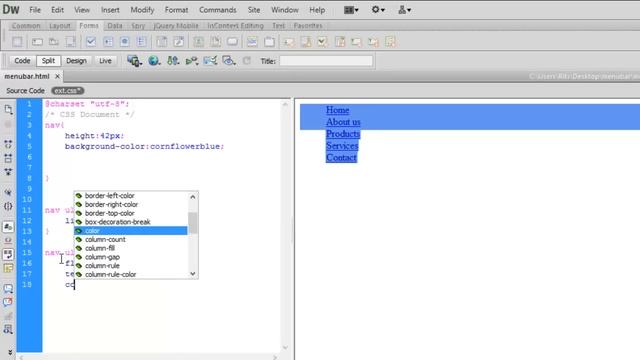Click Expand All coding icon
The image size is (640, 360).
pyautogui.click(x=8, y=172)
